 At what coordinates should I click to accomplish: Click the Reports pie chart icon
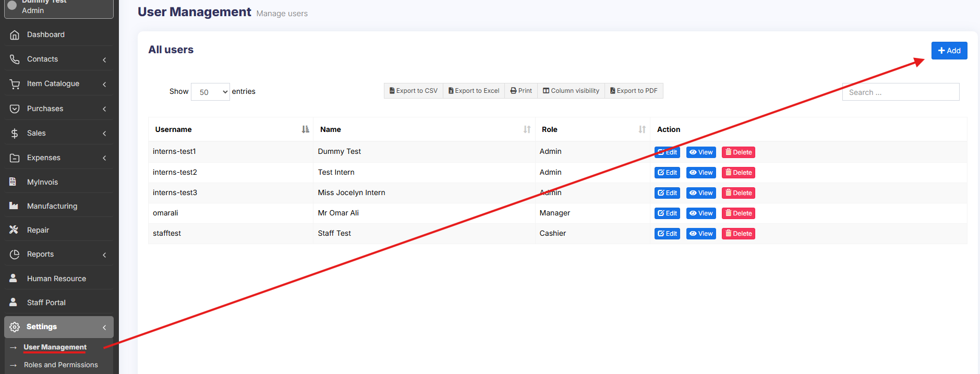pyautogui.click(x=15, y=255)
